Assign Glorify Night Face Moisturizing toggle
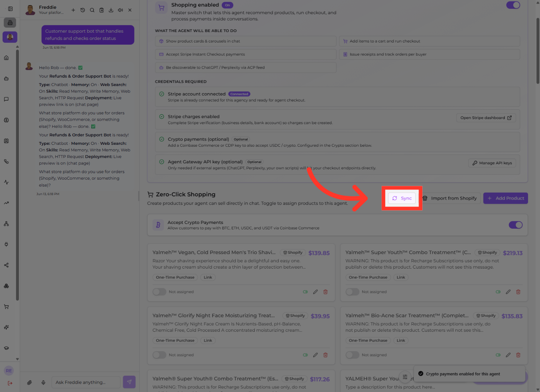The width and height of the screenshot is (540, 392). coord(159,355)
